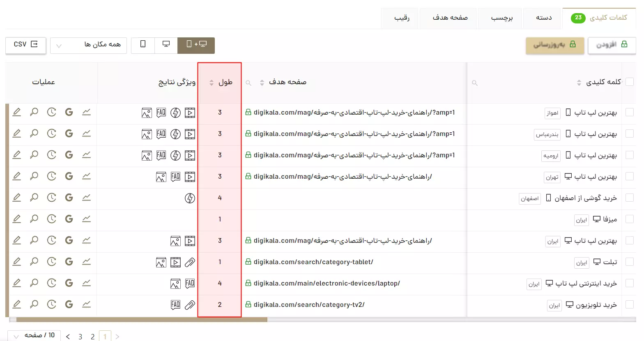Image resolution: width=644 pixels, height=341 pixels.
Task: Check the بهترین لپ تاپ اهواز row checkbox
Action: [x=629, y=112]
